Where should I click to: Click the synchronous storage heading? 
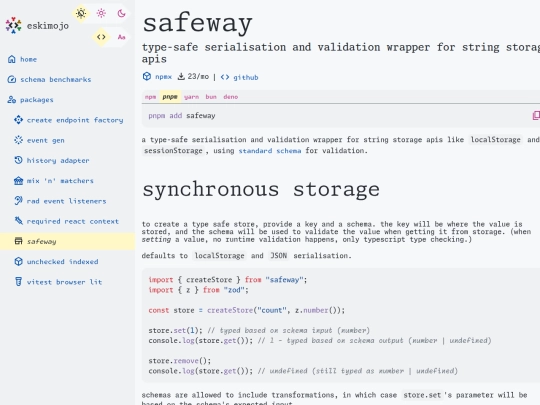[x=261, y=190]
